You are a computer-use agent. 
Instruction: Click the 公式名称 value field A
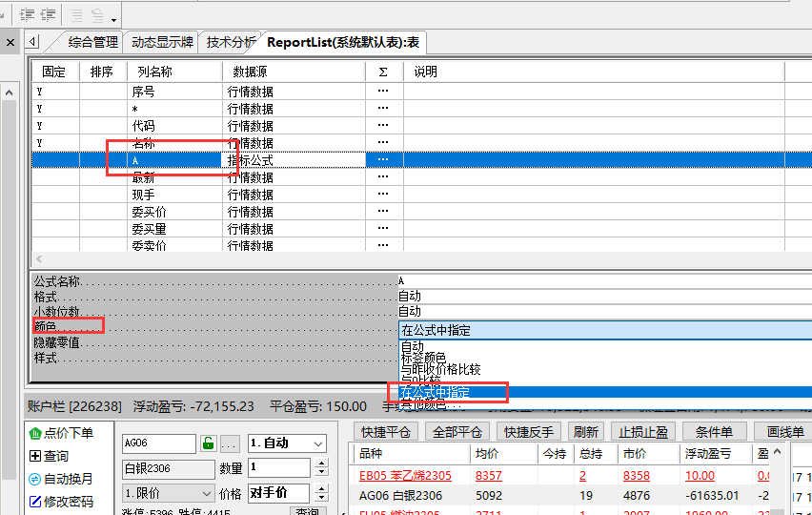[x=605, y=280]
